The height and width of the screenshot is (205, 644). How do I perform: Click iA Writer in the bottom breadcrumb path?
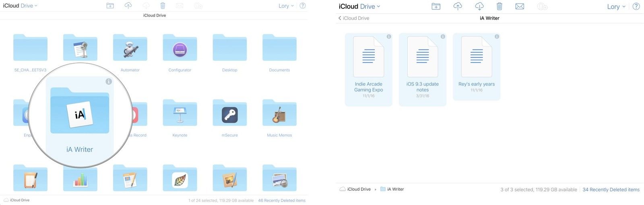[x=395, y=189]
